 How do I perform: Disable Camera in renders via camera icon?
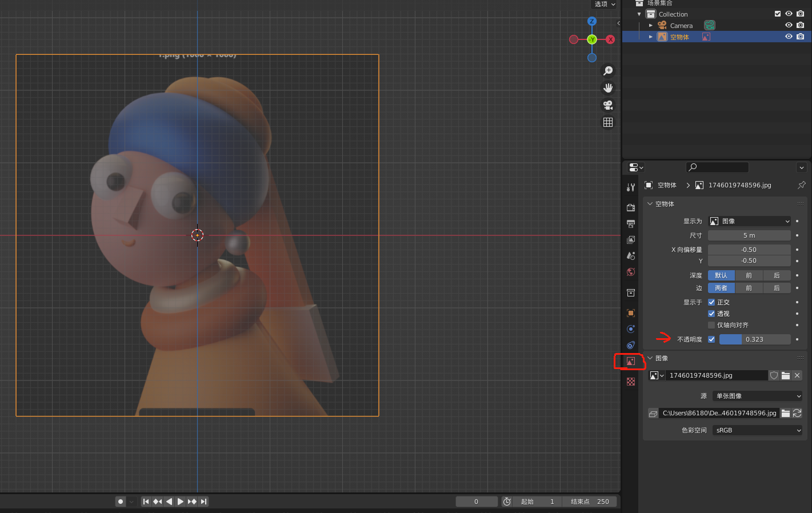(x=800, y=25)
